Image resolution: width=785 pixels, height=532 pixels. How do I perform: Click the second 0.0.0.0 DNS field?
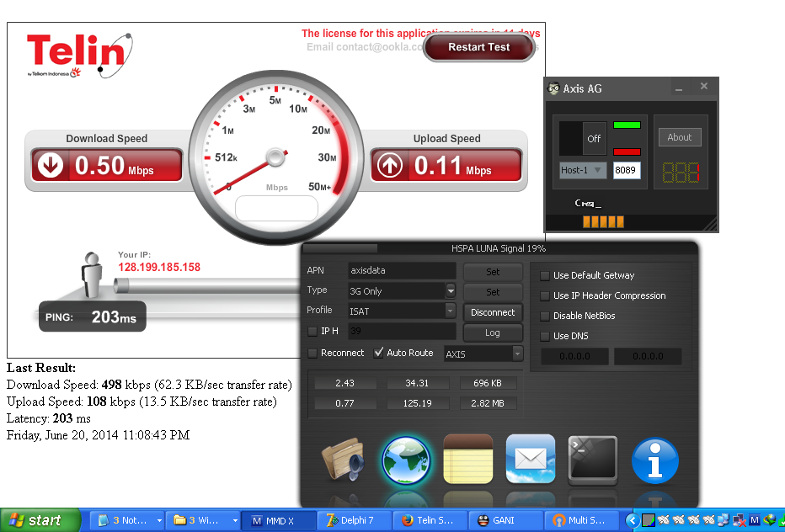coord(648,356)
